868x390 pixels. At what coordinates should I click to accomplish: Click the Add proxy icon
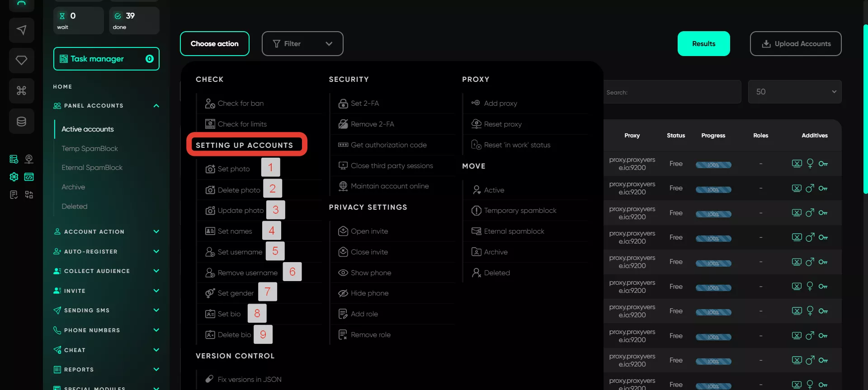click(476, 103)
